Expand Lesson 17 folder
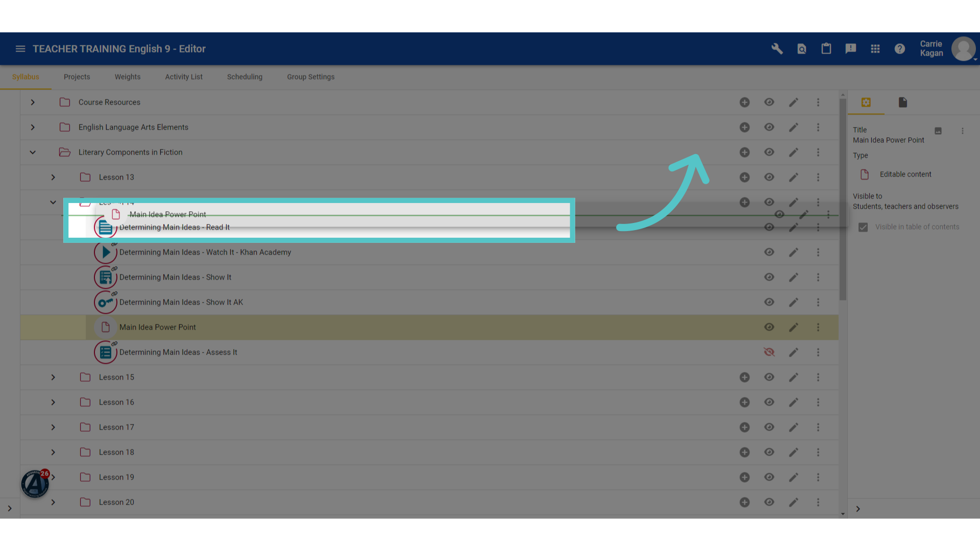980x551 pixels. 53,428
